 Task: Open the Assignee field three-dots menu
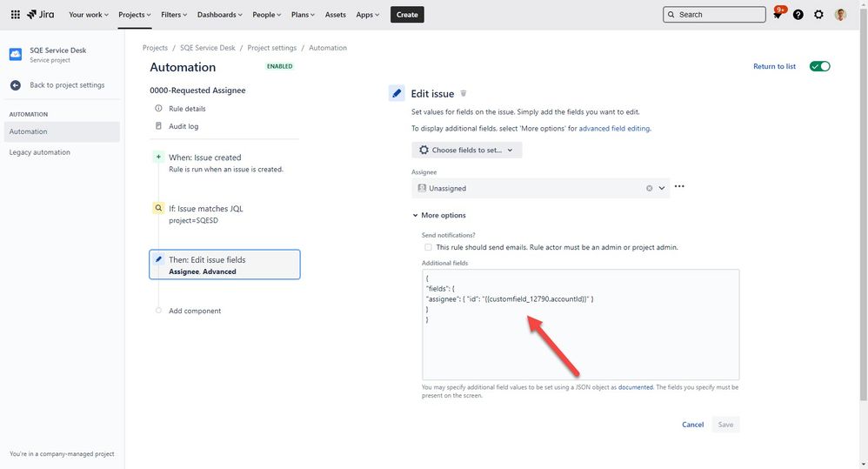[679, 186]
